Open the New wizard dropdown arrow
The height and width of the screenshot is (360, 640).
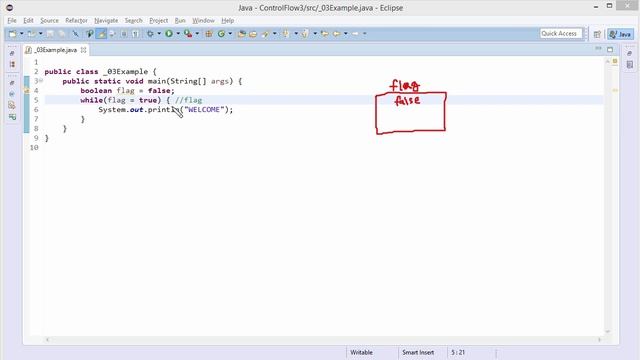(x=21, y=34)
